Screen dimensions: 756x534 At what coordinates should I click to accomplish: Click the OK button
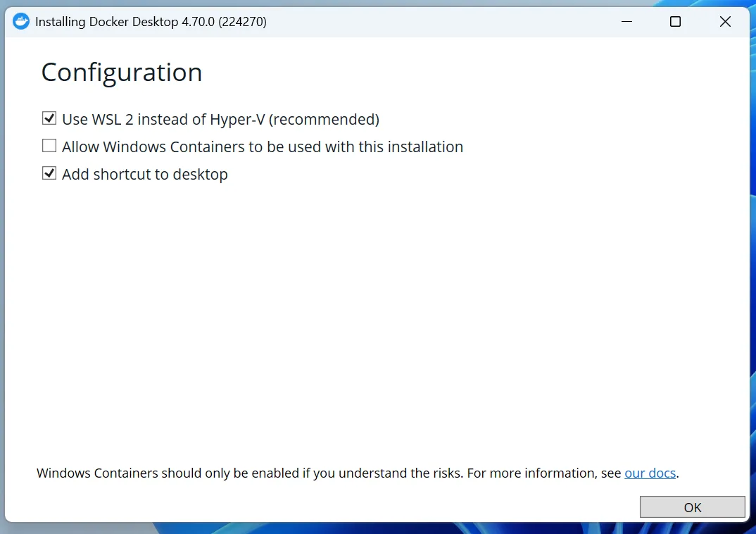[693, 507]
